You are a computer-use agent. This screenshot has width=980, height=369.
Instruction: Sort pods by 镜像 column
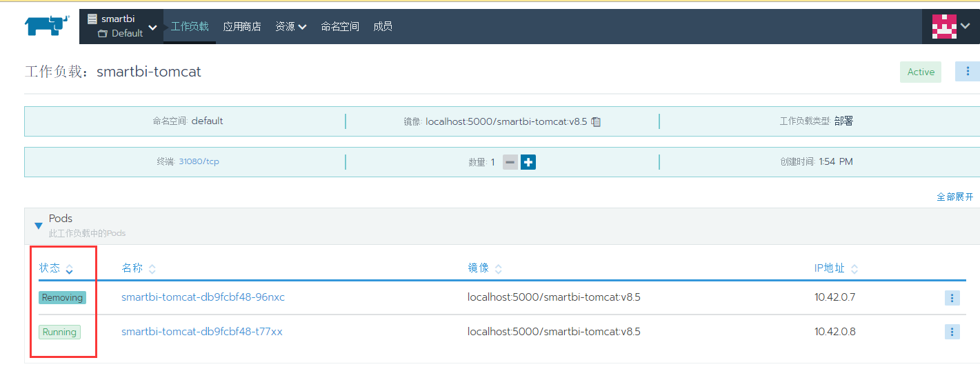point(485,268)
